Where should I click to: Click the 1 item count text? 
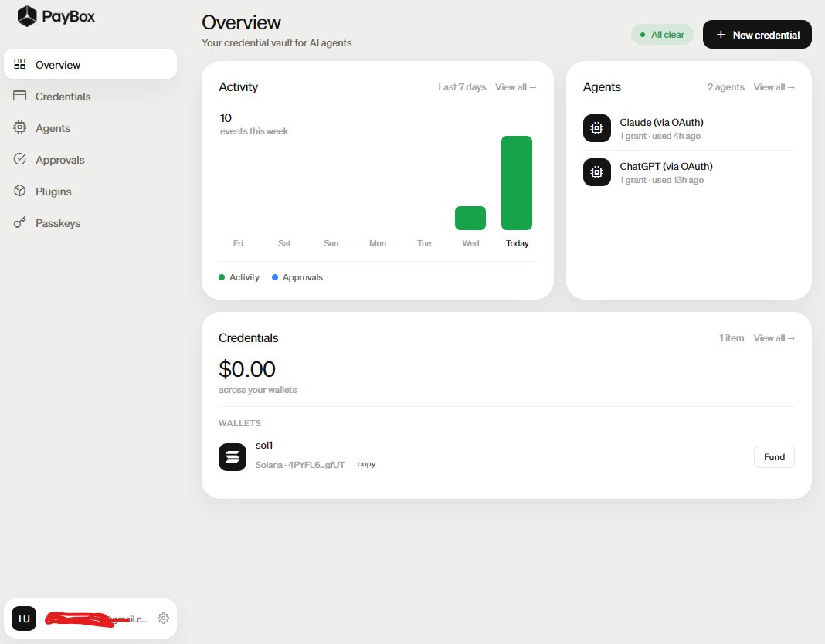click(x=732, y=337)
